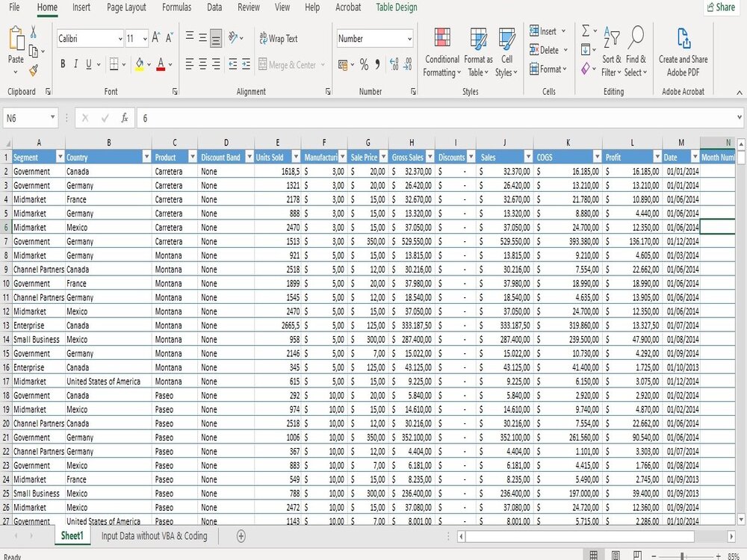The image size is (747, 560).
Task: Open Format as Table gallery
Action: pos(478,52)
